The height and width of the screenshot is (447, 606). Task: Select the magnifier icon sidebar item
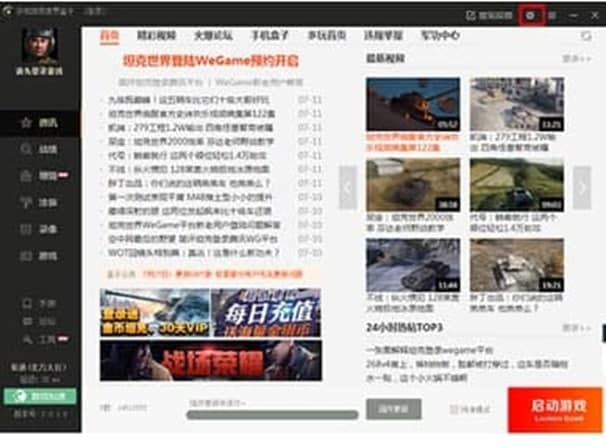tap(39, 149)
